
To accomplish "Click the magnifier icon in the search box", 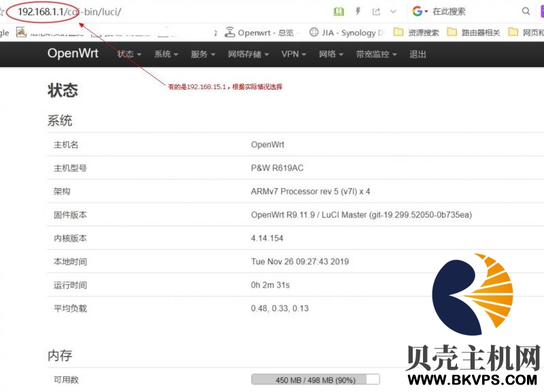I will point(526,11).
